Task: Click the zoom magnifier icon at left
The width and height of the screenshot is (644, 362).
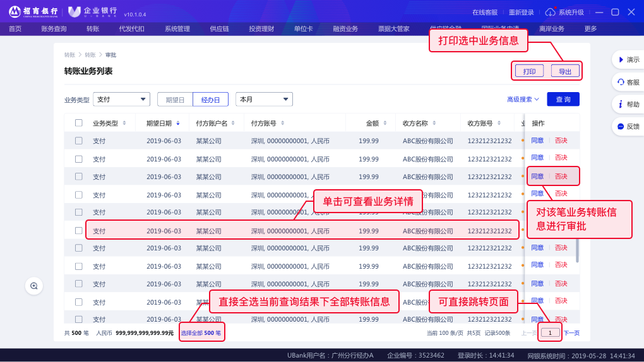Action: [34, 286]
